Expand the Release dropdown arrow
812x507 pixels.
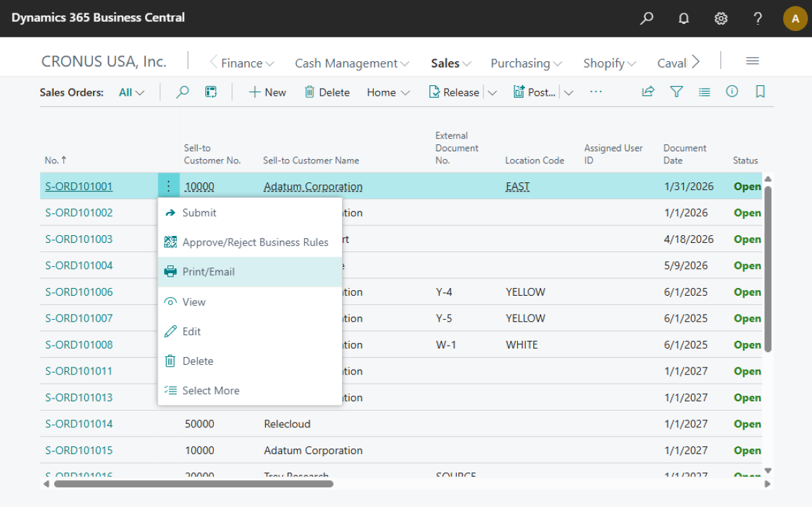[493, 93]
